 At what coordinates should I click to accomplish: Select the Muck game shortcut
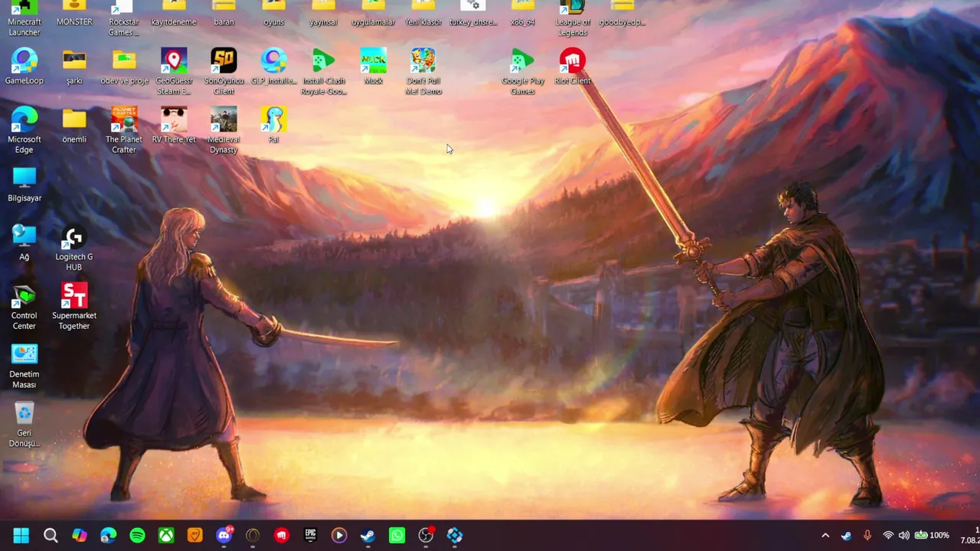click(x=373, y=66)
